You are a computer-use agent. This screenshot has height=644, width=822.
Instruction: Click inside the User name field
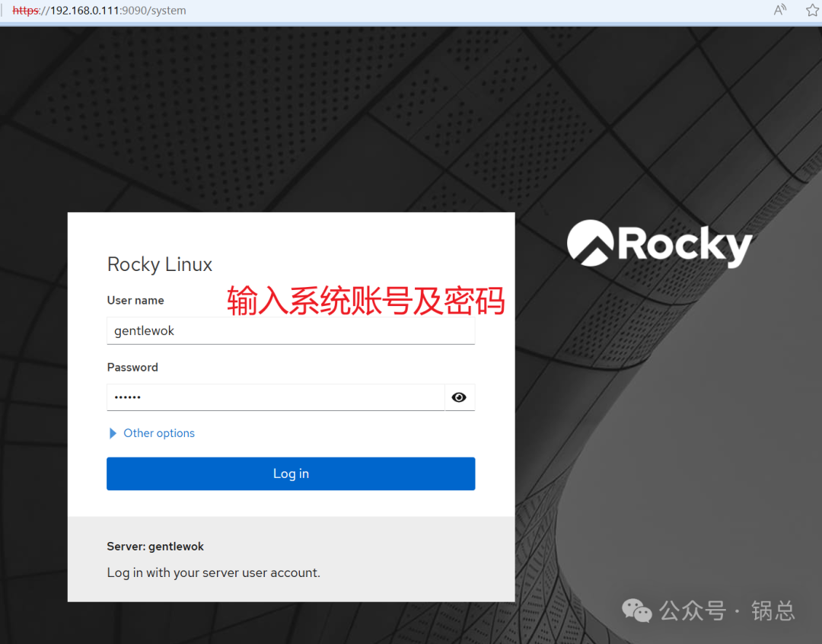(291, 330)
